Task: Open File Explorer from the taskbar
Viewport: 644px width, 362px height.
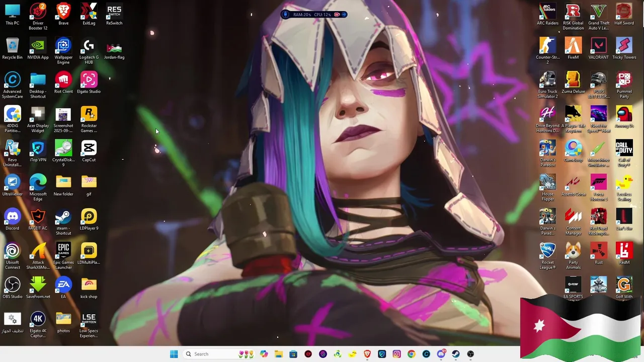Action: 278,354
